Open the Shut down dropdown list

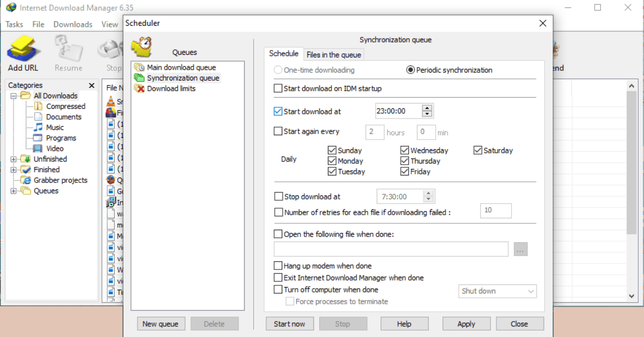click(x=497, y=291)
